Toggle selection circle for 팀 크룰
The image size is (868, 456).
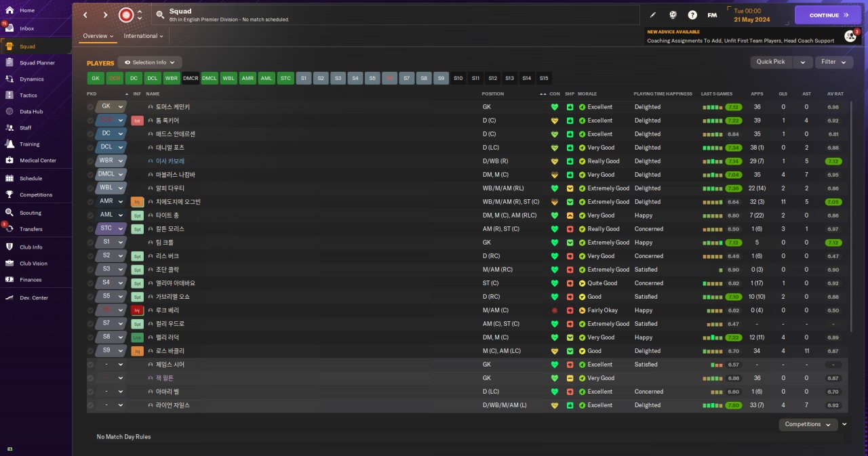coord(90,243)
